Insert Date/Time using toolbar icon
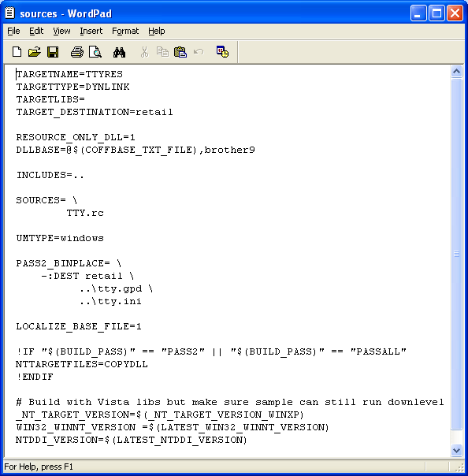 (222, 52)
